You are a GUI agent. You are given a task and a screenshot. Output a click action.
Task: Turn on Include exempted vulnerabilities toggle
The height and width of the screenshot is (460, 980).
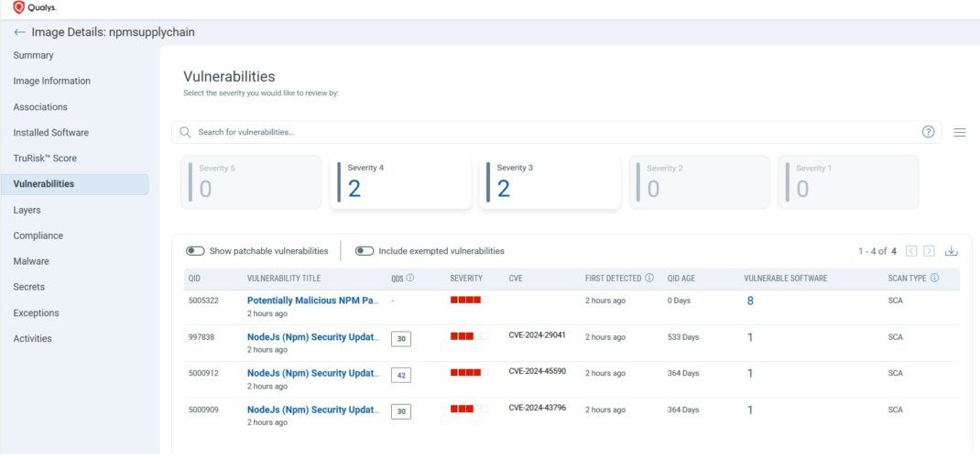click(x=365, y=251)
